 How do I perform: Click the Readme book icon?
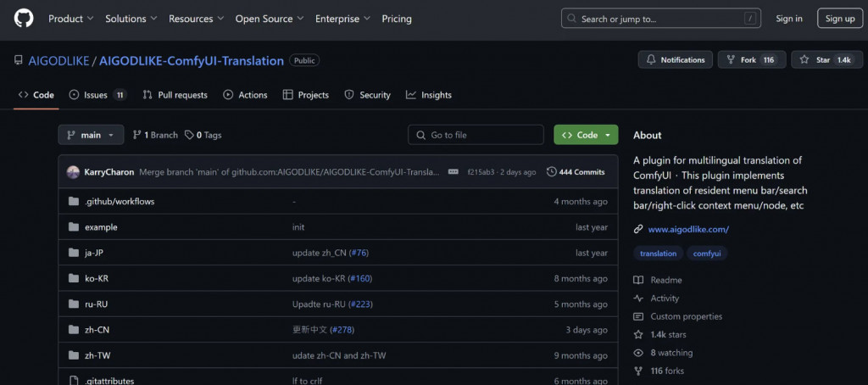638,281
